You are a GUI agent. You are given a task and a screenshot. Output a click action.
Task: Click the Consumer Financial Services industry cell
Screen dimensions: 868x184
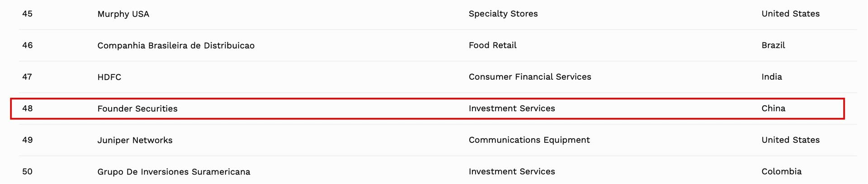point(530,77)
